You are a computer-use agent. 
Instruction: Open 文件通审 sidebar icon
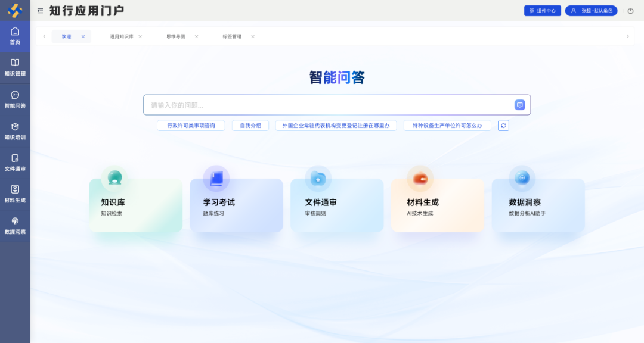coord(15,162)
